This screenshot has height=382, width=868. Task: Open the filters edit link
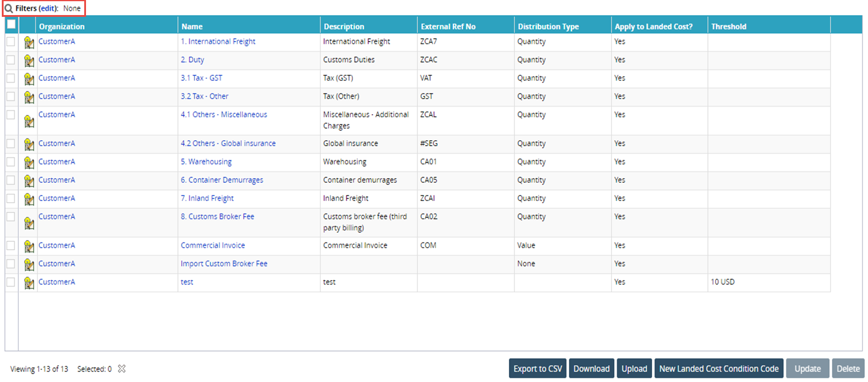48,8
